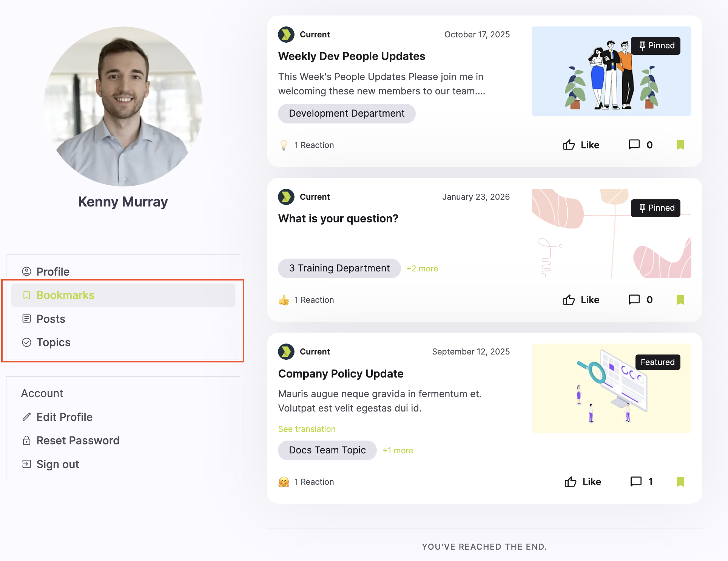Open the Company Policy Update post
The image size is (728, 561).
point(341,374)
